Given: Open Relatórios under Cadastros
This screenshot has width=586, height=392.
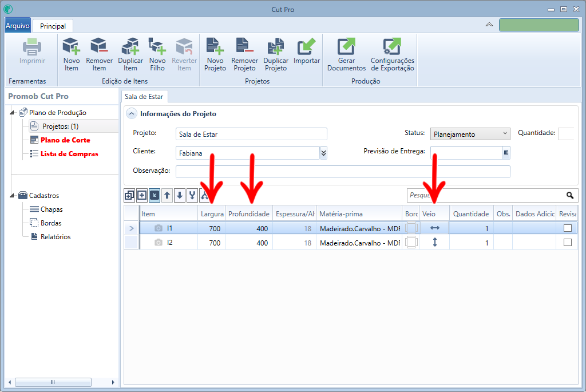Looking at the screenshot, I should (x=56, y=237).
